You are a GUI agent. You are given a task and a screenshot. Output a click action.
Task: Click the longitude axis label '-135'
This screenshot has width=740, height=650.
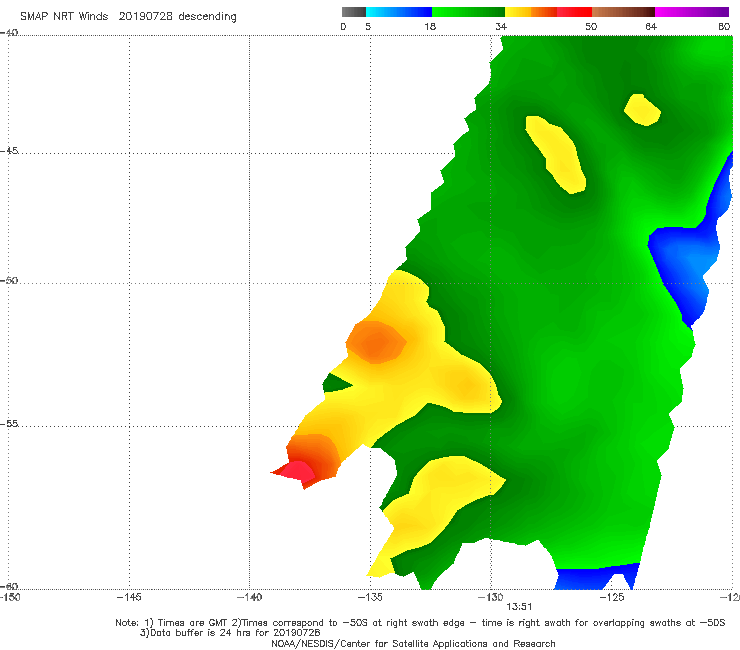coord(370,597)
